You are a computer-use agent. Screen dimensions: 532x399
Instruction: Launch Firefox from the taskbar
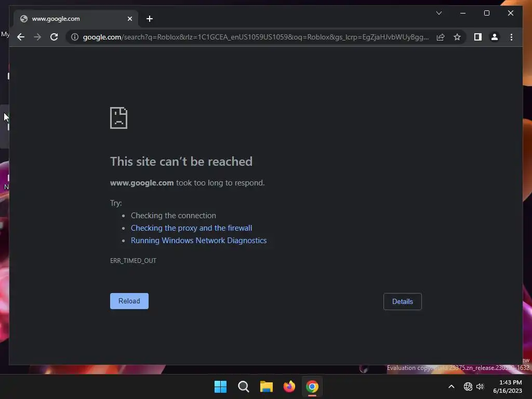click(289, 387)
